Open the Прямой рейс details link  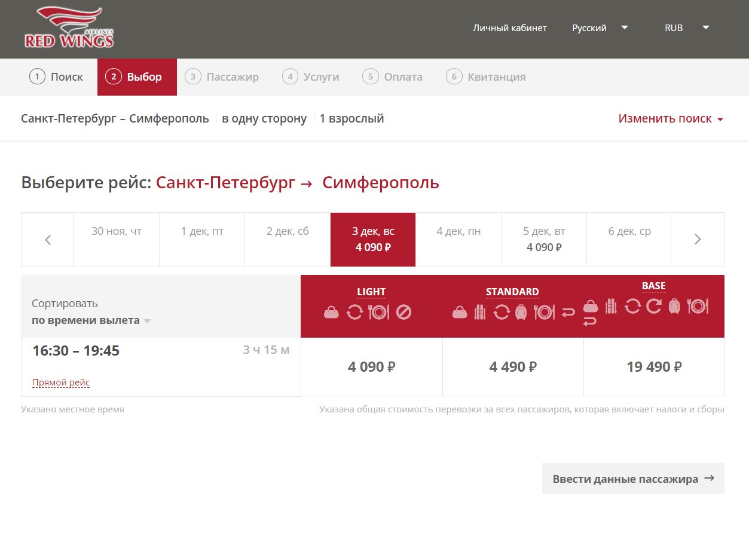coord(61,382)
